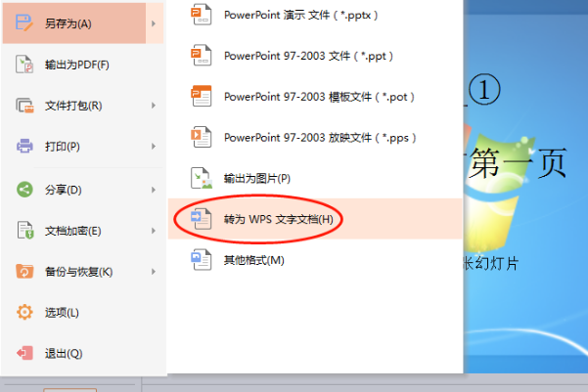Expand the 另存为(A) submenu arrow
588x392 pixels.
click(154, 23)
